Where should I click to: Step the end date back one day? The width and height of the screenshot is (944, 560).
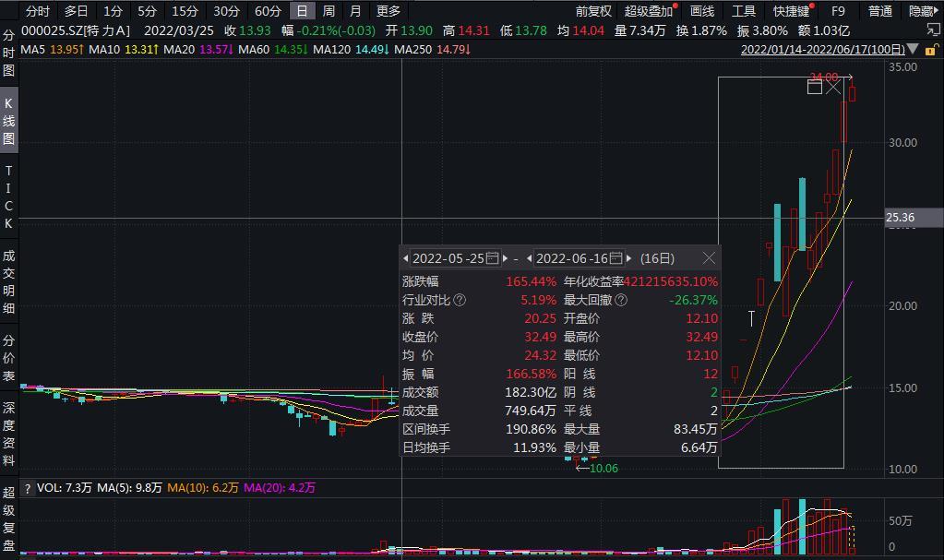(529, 258)
